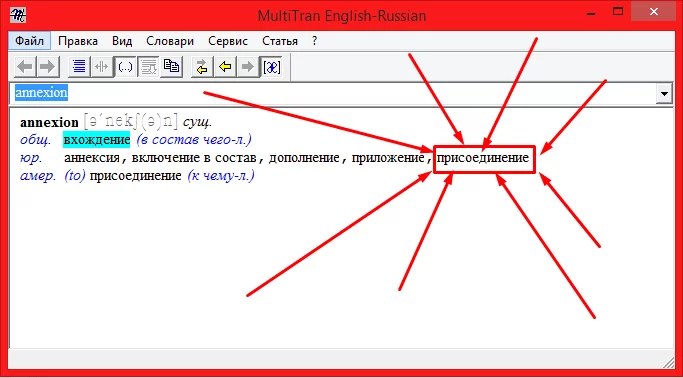This screenshot has width=683, height=378.
Task: Open the Правка menu
Action: (x=78, y=41)
